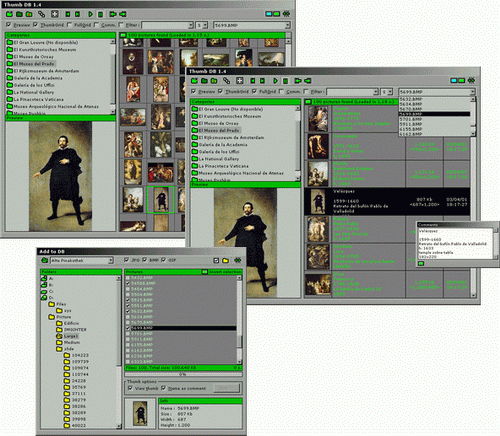Toggle ThumbGrid checkbox in front window
This screenshot has width=500, height=436.
220,91
